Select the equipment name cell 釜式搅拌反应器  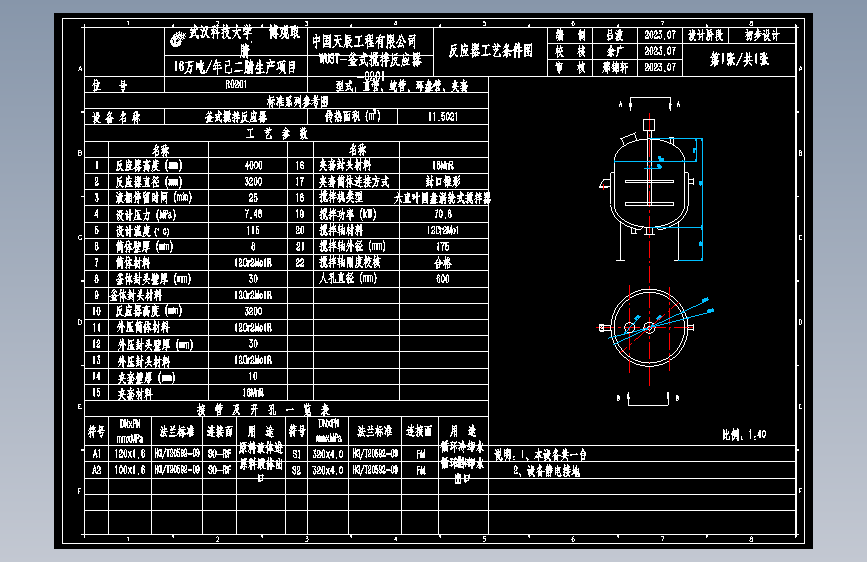[236, 117]
